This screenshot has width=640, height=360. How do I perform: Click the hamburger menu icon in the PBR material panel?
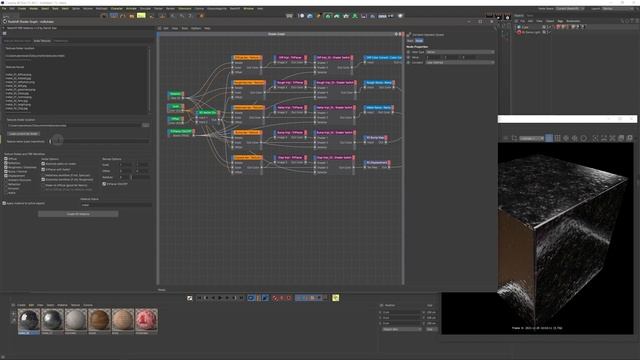4,33
